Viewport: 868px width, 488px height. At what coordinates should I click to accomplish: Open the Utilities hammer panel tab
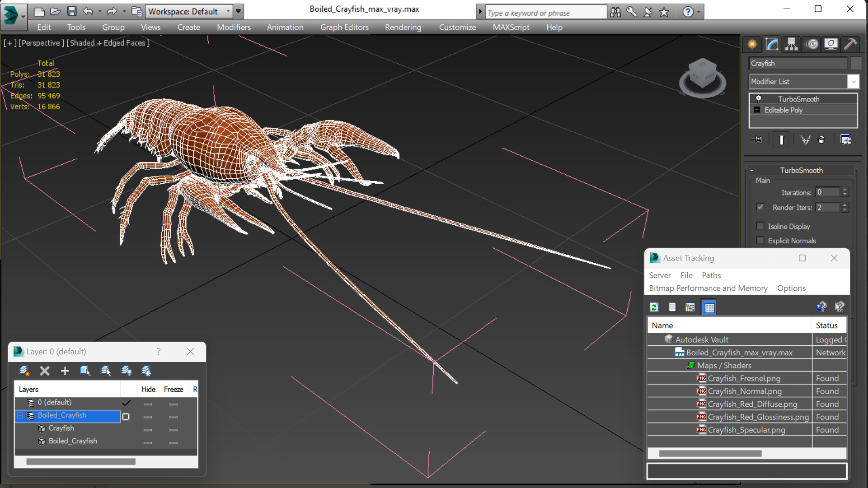pos(850,44)
